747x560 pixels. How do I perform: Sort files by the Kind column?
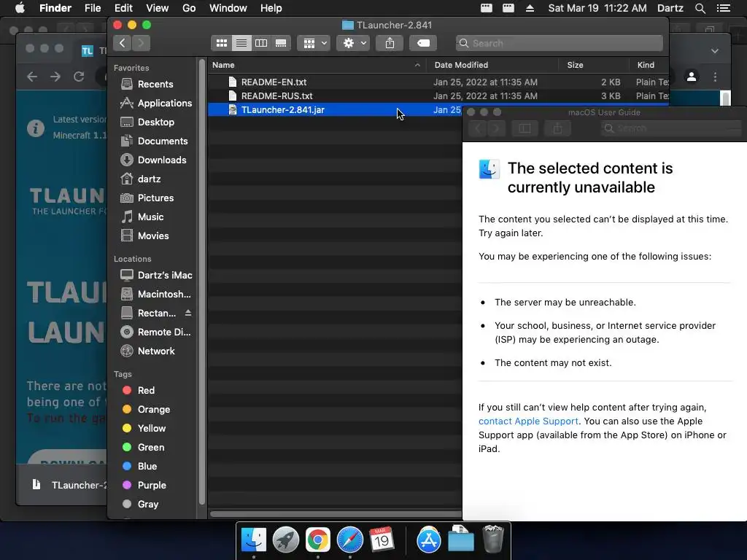pos(649,65)
